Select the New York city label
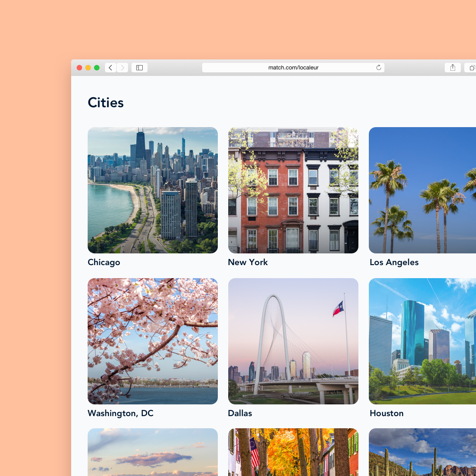 [x=248, y=262]
